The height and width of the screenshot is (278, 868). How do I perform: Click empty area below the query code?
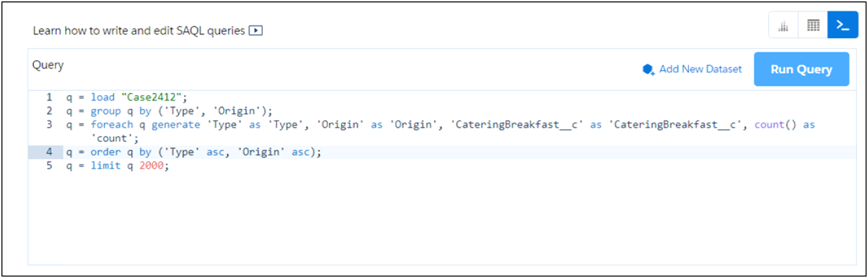(x=446, y=220)
